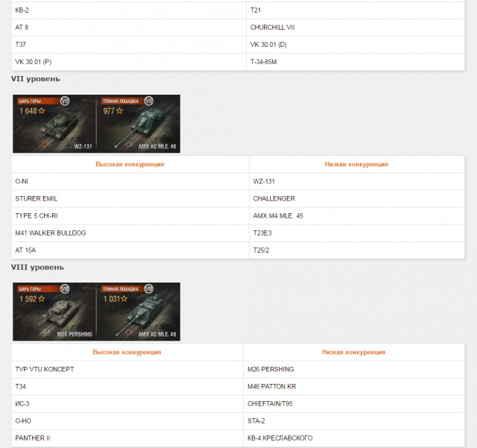Image resolution: width=477 pixels, height=448 pixels.
Task: Select the 'PANTHER II' cell
Action: click(x=127, y=438)
